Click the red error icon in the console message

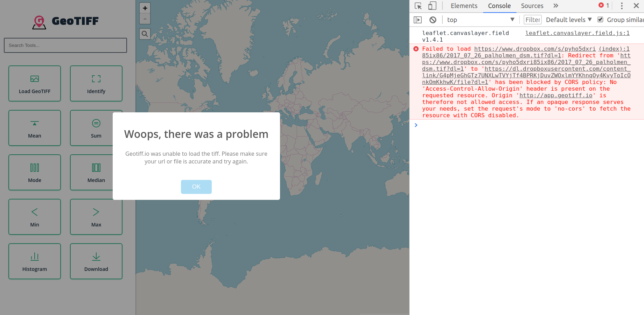point(416,49)
